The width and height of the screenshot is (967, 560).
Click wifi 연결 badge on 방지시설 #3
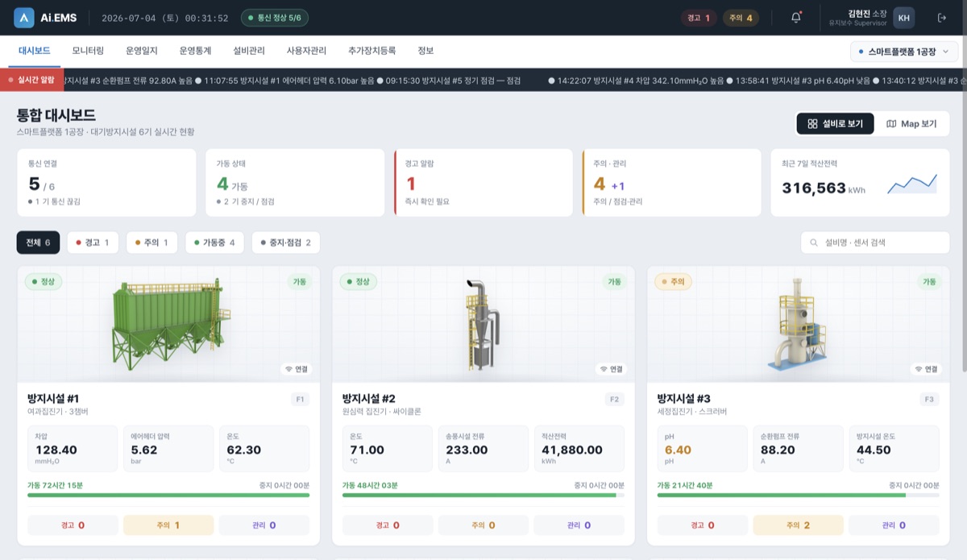click(925, 369)
